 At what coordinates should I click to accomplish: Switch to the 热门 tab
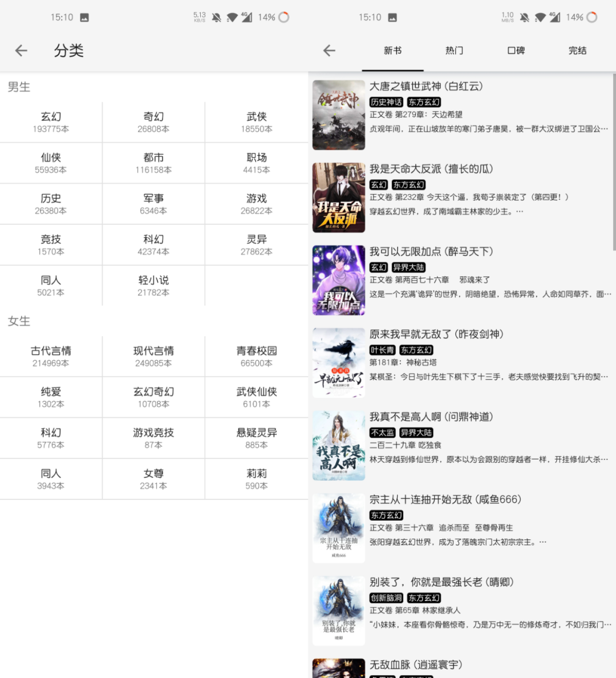click(455, 51)
